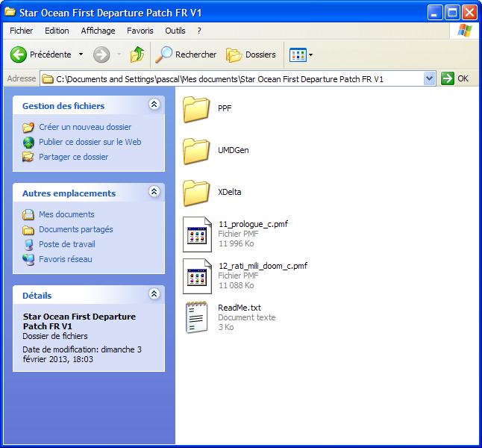482x448 pixels.
Task: Click the UMDGen folder name
Action: [234, 150]
